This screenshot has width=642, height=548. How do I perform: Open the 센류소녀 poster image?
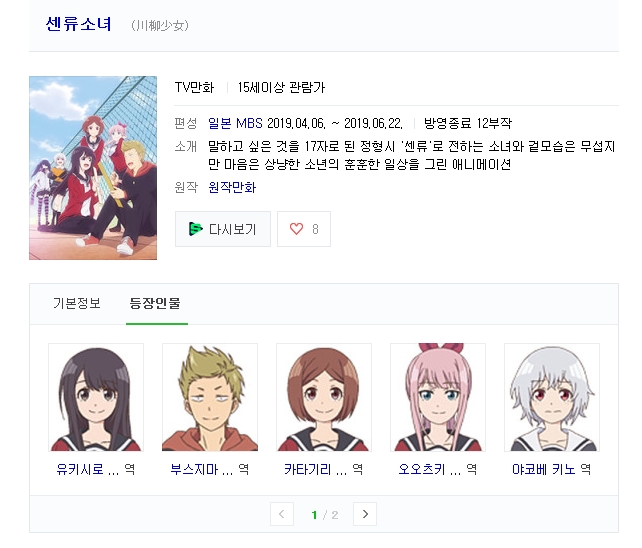(x=93, y=168)
